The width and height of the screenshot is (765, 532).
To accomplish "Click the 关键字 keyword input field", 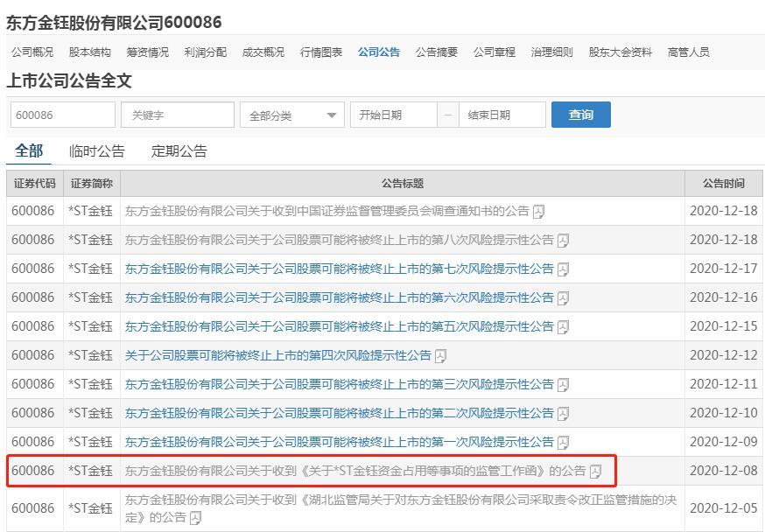I will [178, 115].
